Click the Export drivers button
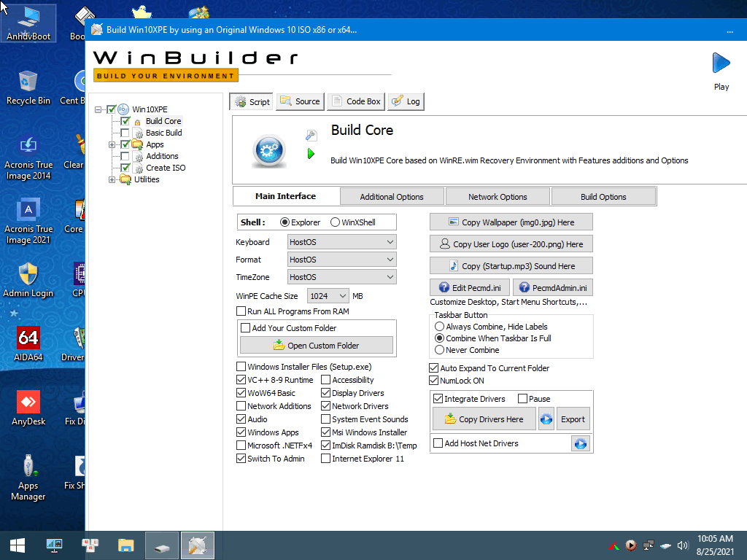 point(573,419)
